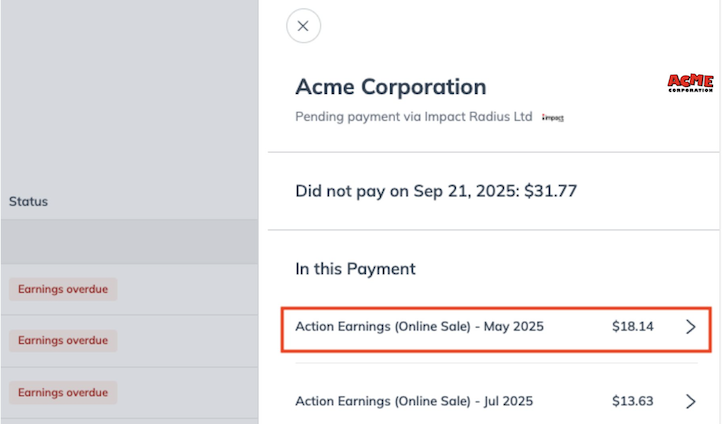The height and width of the screenshot is (424, 724).
Task: Click the third Earnings overdue badge
Action: click(64, 393)
